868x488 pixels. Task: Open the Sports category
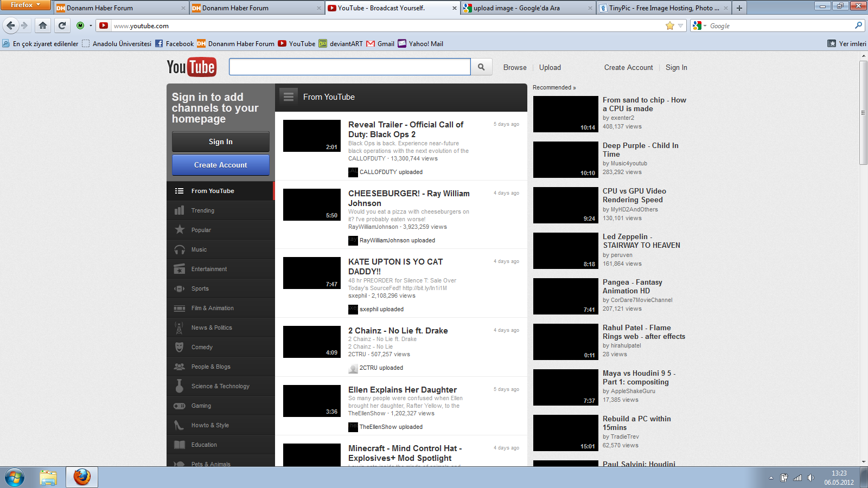[x=220, y=288]
